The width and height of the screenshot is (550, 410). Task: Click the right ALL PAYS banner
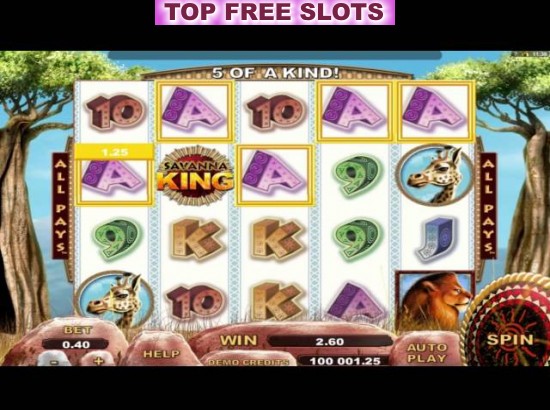coord(488,206)
